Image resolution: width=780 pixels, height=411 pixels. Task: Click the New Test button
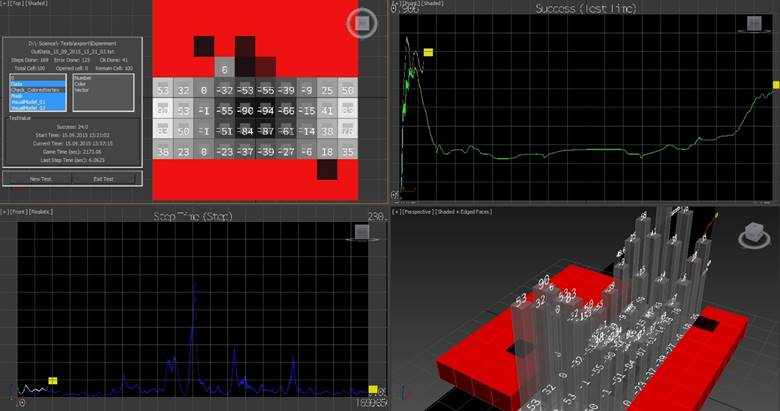point(40,179)
